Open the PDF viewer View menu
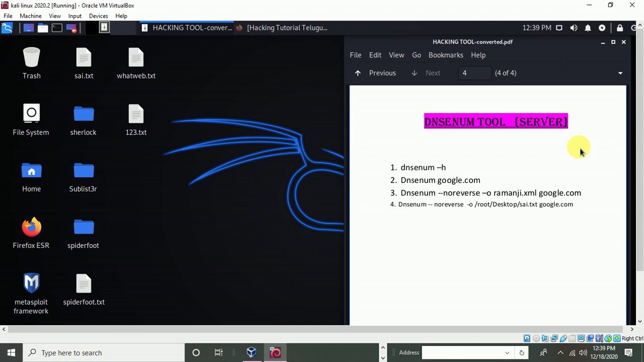Image resolution: width=644 pixels, height=362 pixels. tap(396, 55)
